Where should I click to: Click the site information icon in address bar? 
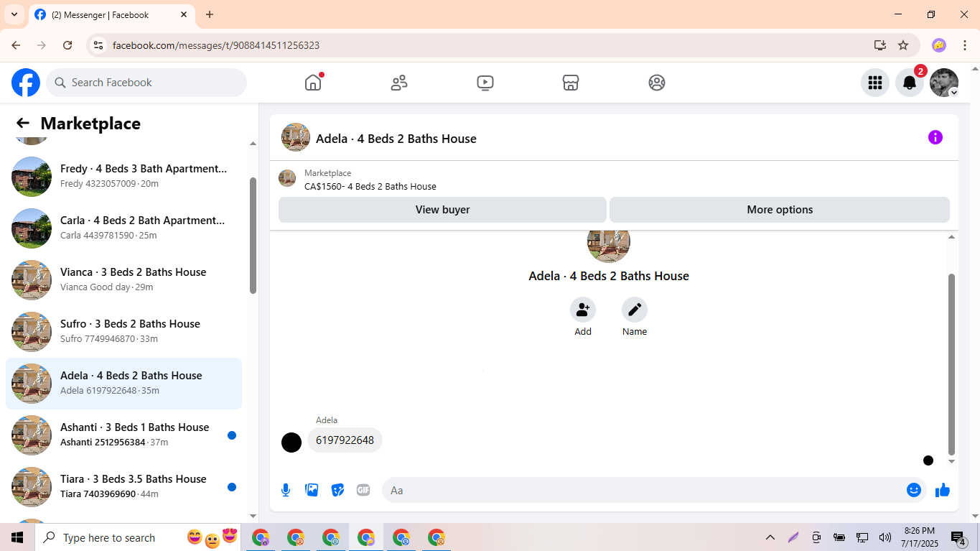99,45
